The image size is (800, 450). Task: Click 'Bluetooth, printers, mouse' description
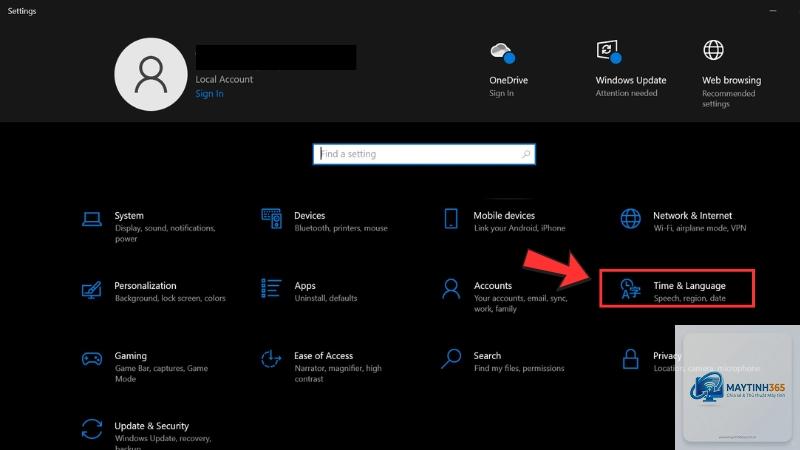pos(341,228)
